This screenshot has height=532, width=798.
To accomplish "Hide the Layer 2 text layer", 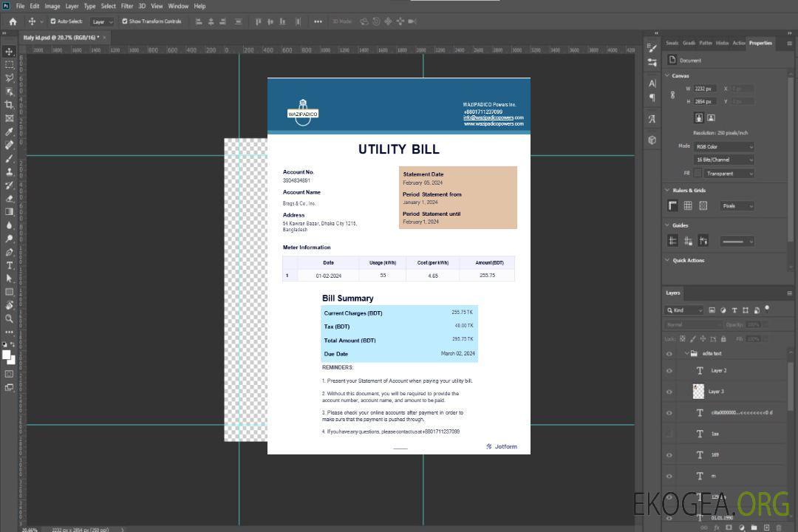I will point(669,371).
